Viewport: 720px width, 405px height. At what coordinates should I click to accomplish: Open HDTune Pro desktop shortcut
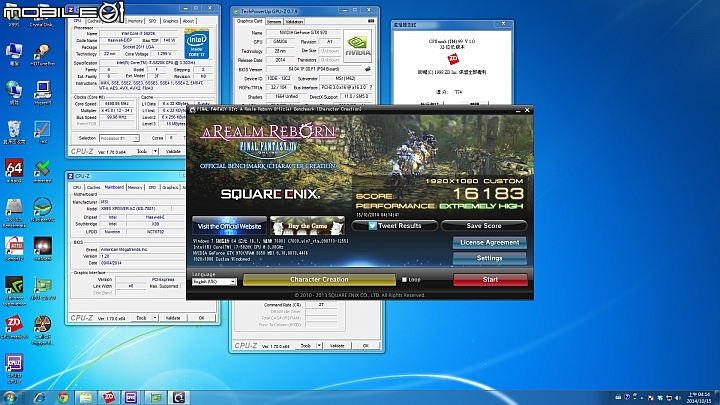42,55
